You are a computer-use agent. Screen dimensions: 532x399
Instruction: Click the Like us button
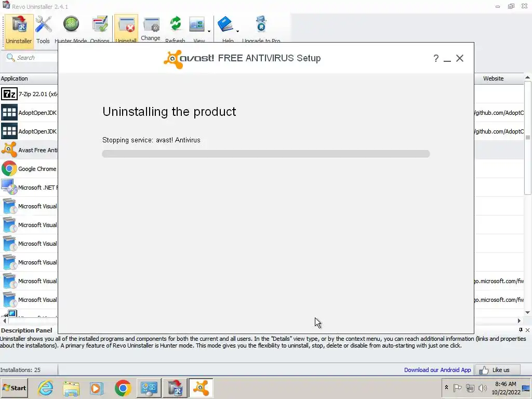pyautogui.click(x=497, y=370)
